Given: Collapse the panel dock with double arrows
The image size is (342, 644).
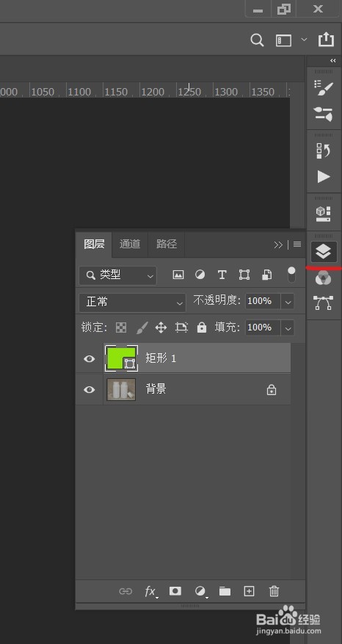Looking at the screenshot, I should pos(333,61).
